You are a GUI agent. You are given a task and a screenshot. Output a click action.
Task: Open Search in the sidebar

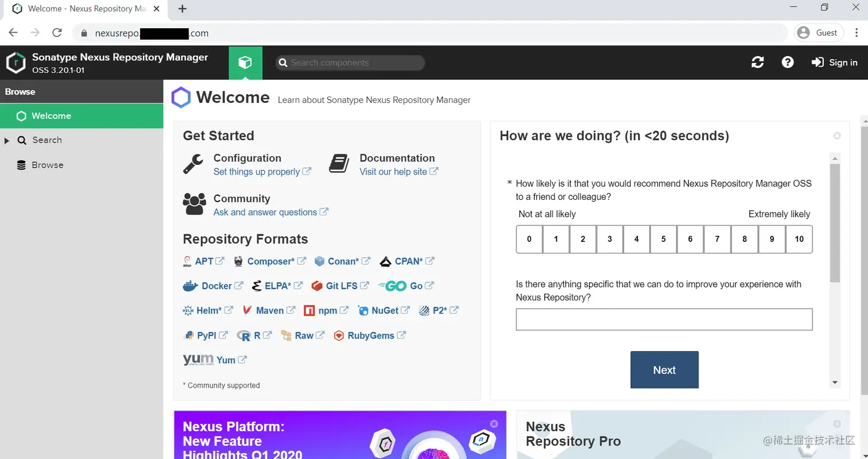click(46, 140)
